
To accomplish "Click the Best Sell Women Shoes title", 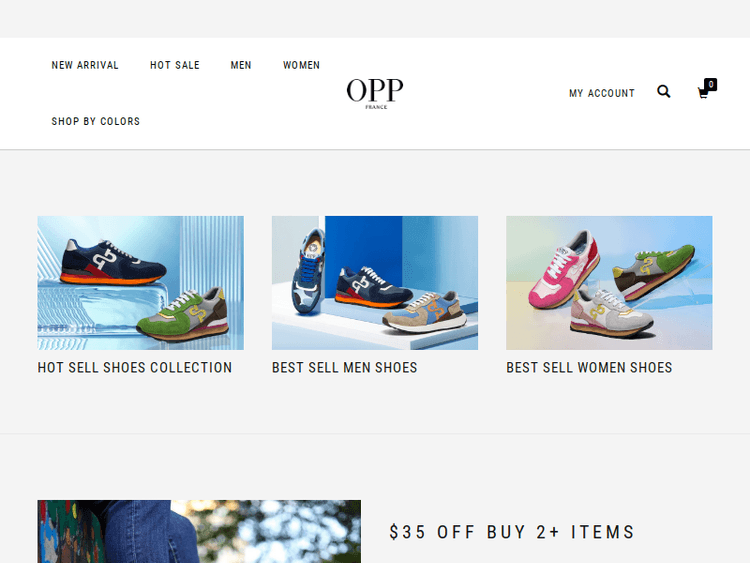I will pos(589,367).
